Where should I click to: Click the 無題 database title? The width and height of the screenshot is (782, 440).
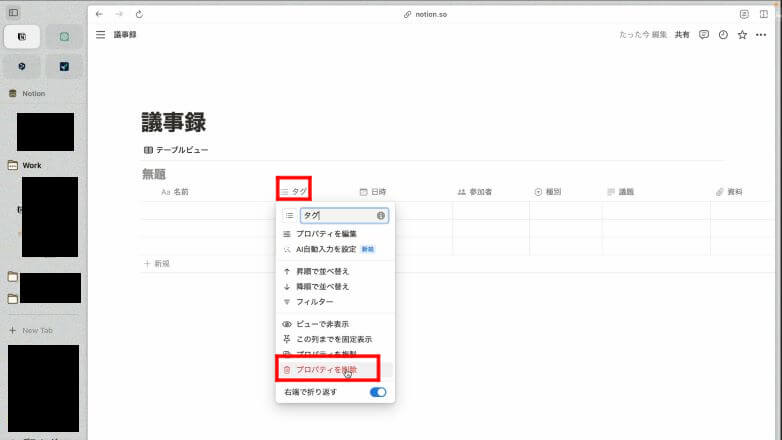point(154,174)
